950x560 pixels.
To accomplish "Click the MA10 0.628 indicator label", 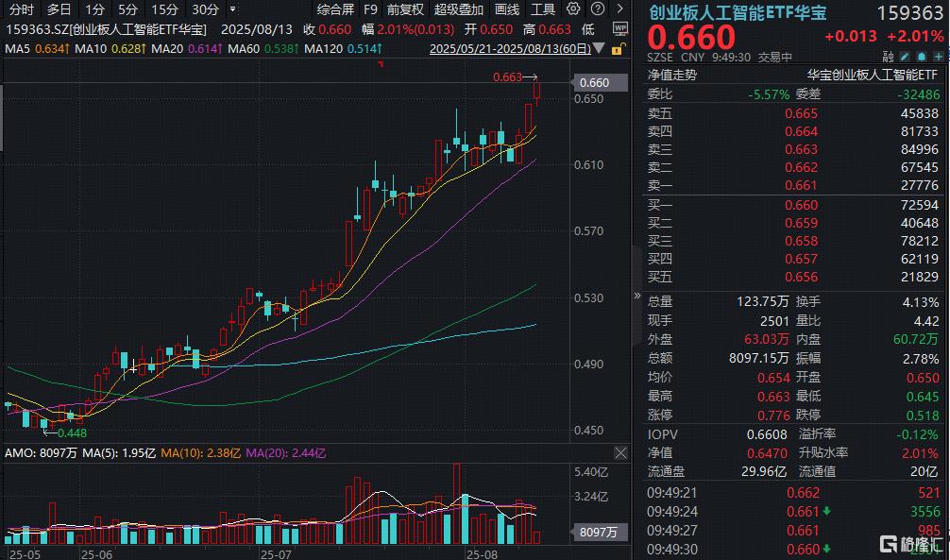I will [x=110, y=48].
